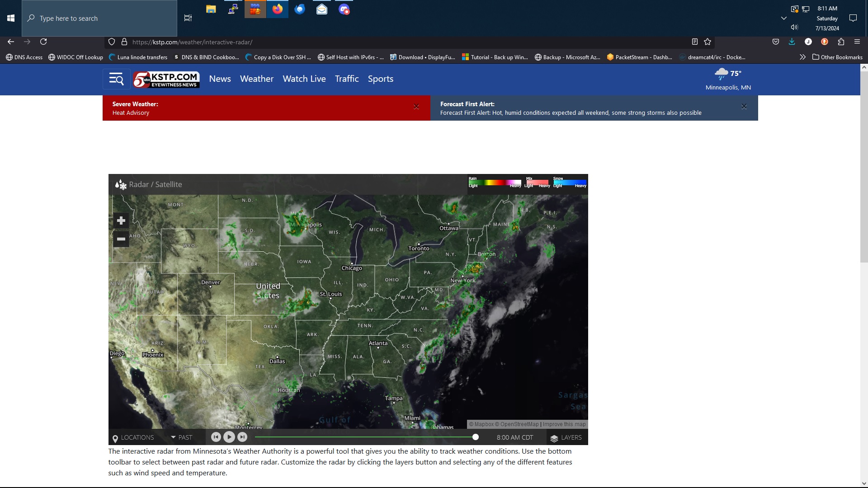Open KSTP menu and search icon
The height and width of the screenshot is (488, 868).
tap(116, 79)
